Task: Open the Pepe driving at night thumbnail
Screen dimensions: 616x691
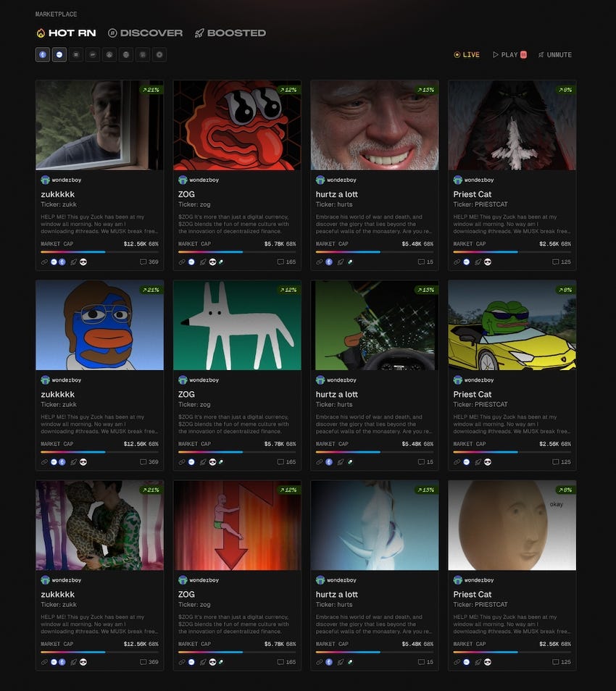Action: point(375,325)
